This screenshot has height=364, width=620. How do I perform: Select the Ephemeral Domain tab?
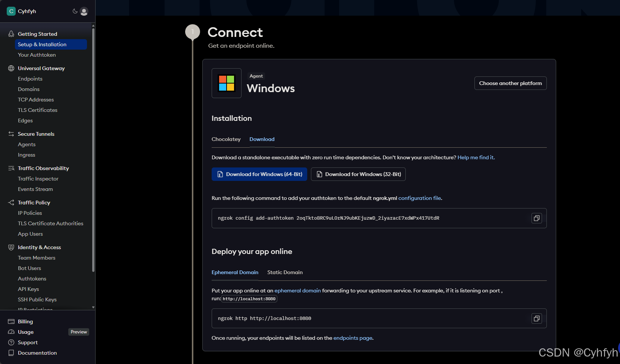235,272
